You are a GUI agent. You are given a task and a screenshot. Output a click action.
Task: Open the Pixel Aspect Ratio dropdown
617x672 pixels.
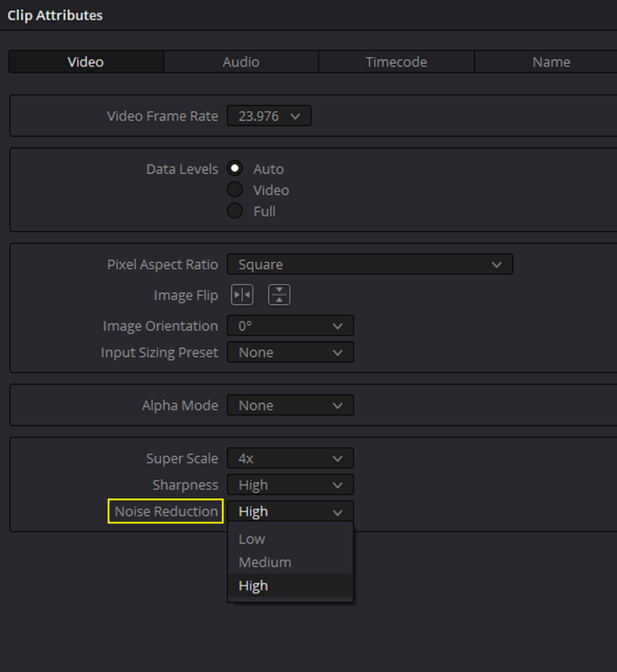370,265
